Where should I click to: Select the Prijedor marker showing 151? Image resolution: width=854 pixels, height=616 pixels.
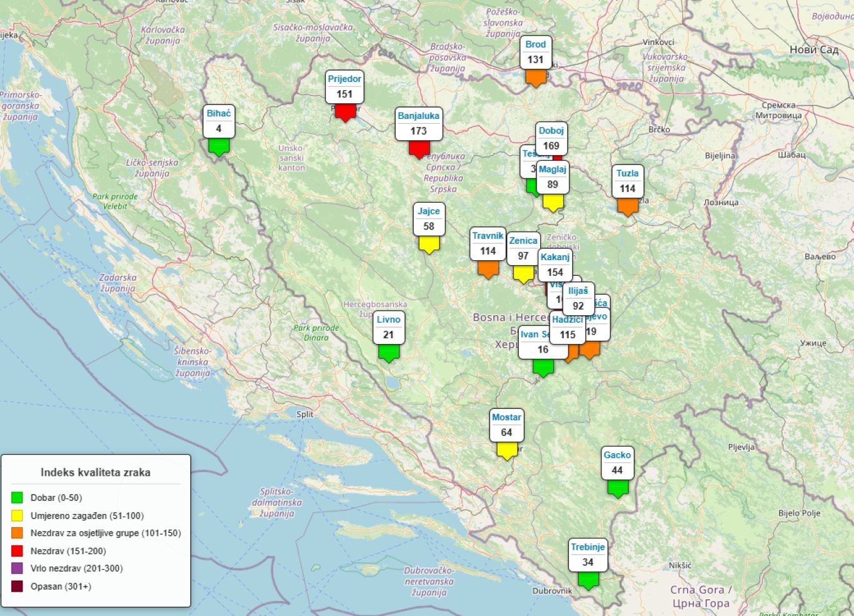click(344, 88)
